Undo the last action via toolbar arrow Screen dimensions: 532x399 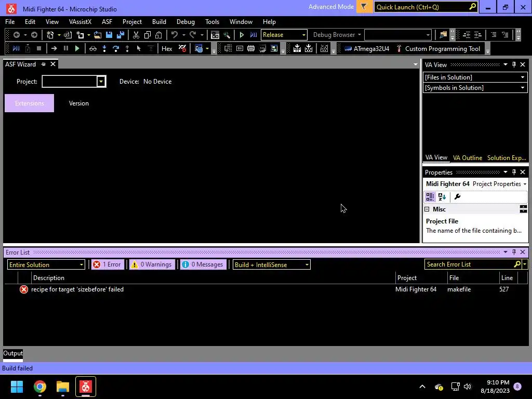(x=175, y=35)
